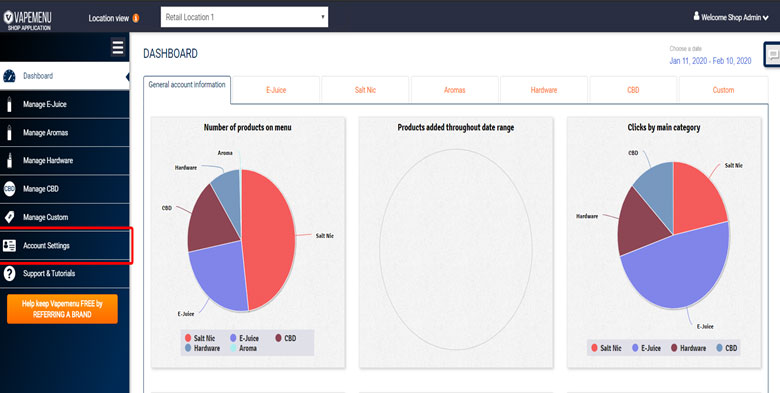Toggle Hardware legend in clicks chart

688,348
